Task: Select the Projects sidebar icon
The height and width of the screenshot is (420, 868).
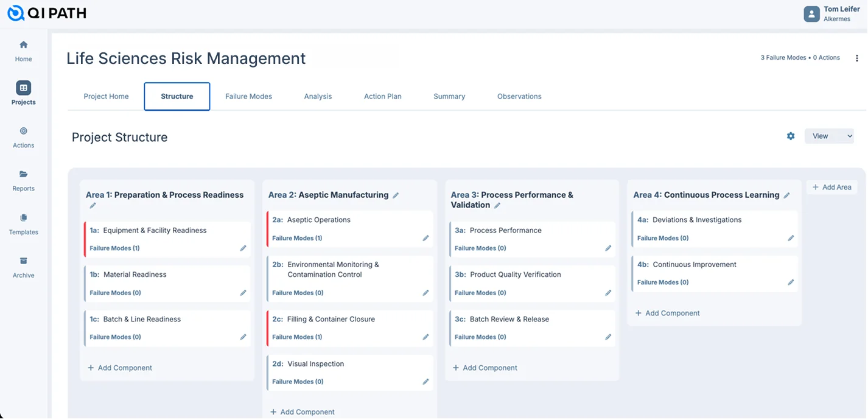Action: click(23, 88)
